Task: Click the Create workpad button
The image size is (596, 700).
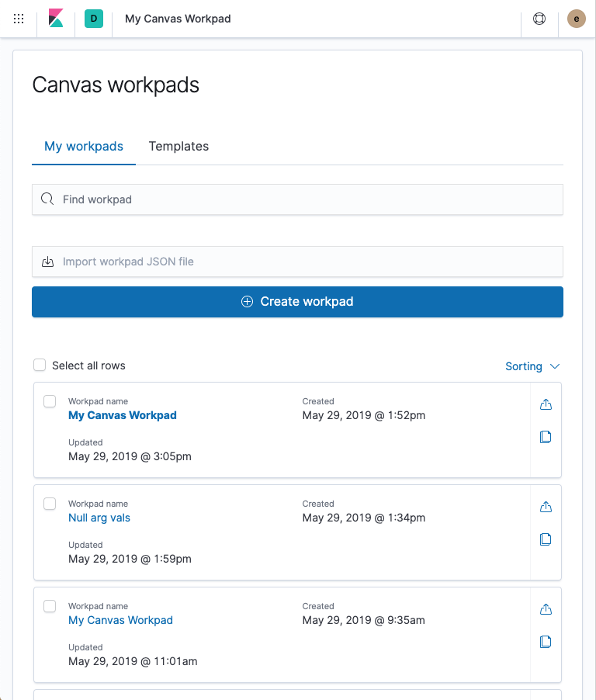Action: (x=297, y=302)
